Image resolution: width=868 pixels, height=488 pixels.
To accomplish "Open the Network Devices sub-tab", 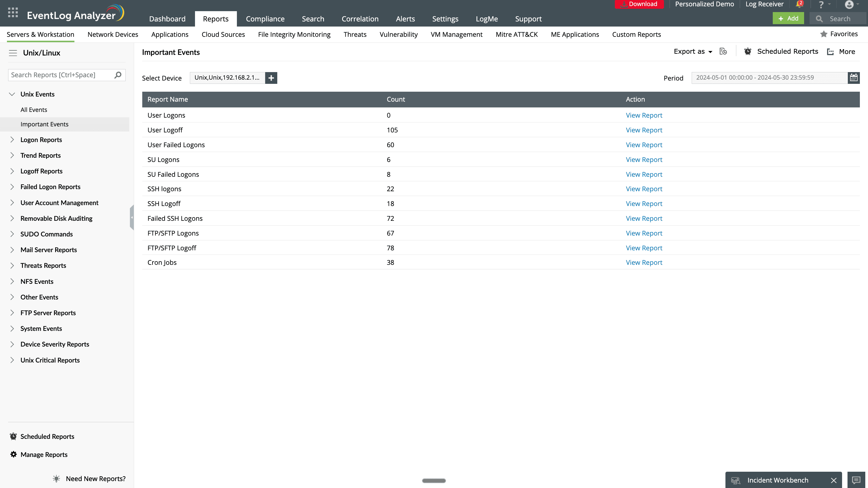I will (112, 34).
